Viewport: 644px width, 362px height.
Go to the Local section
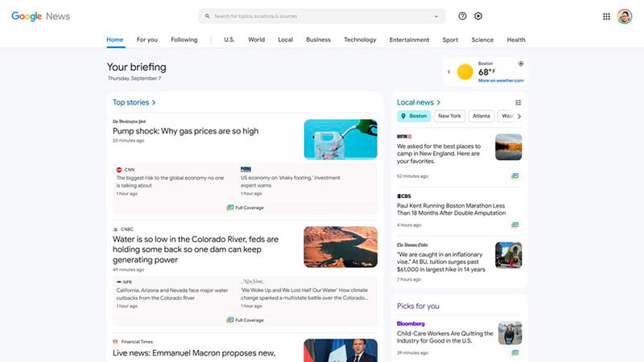click(x=286, y=39)
